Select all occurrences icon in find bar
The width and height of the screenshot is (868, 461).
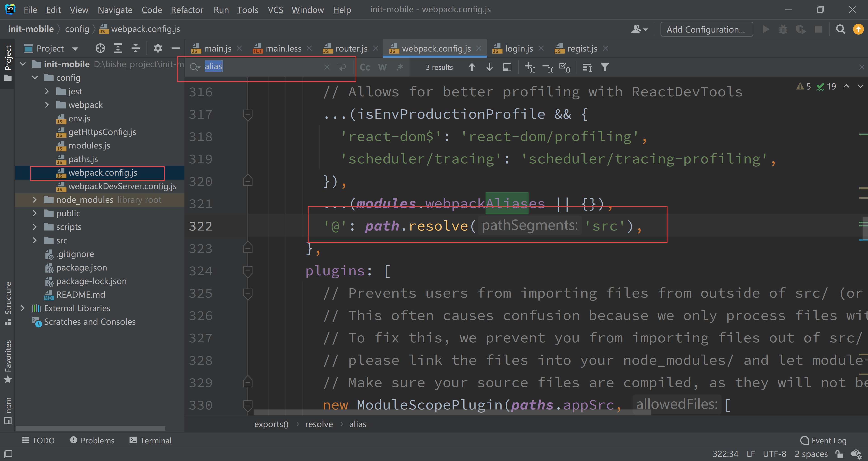pos(565,67)
